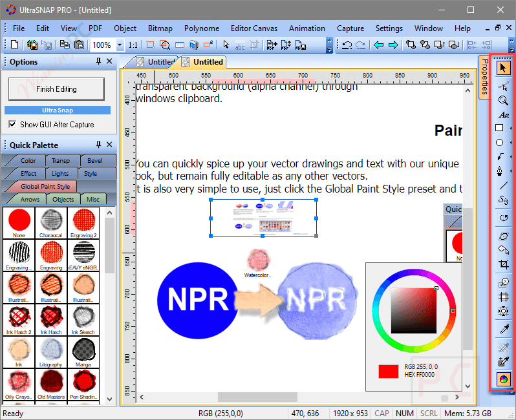Viewport: 516px width, 420px height.
Task: Click the Finish Editing button
Action: click(56, 89)
